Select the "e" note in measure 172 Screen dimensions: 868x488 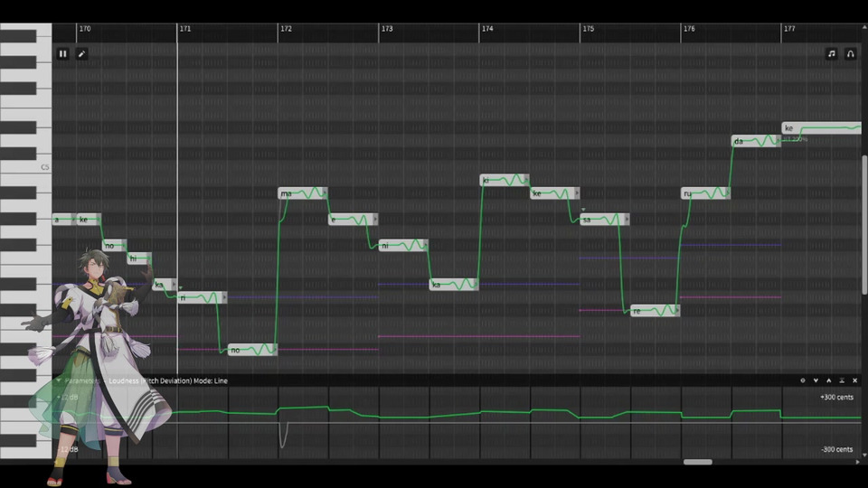(354, 220)
